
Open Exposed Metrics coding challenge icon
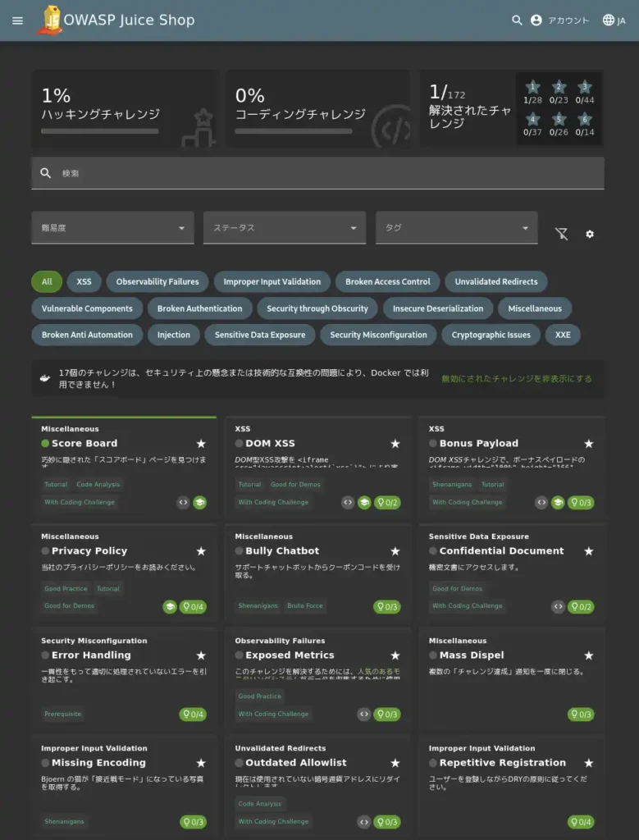(x=364, y=714)
